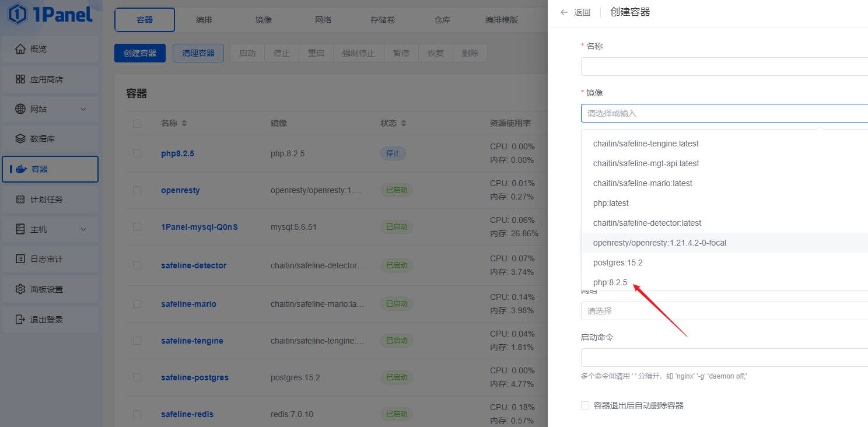Switch to the 存储卷 tab
Image resolution: width=868 pixels, height=427 pixels.
[x=383, y=20]
